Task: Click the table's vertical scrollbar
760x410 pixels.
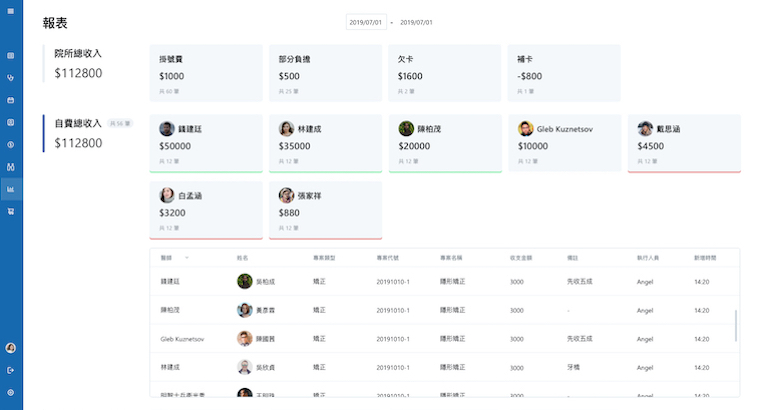Action: point(736,325)
